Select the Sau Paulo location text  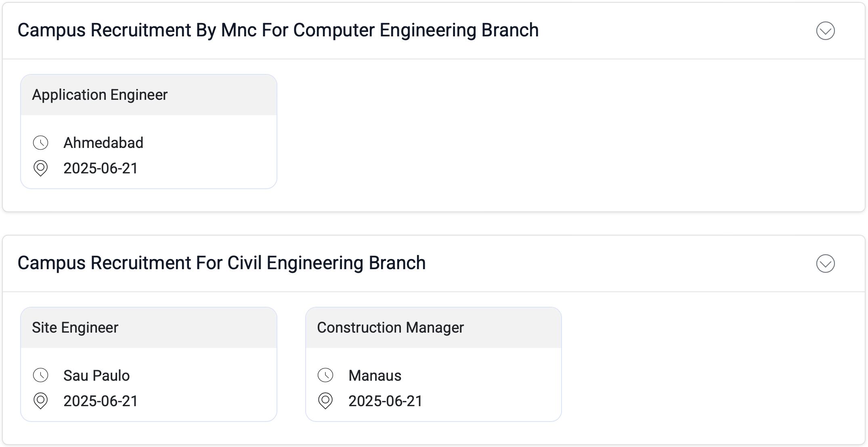click(x=96, y=376)
